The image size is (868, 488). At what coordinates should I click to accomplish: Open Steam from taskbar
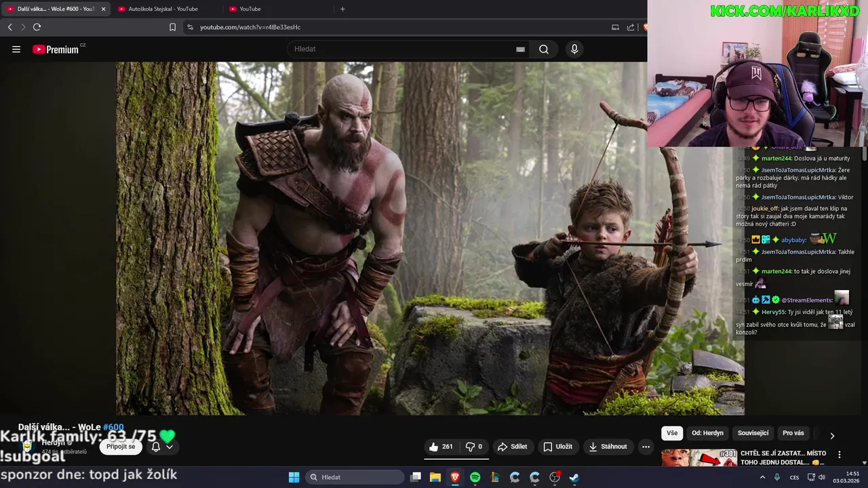coord(574,477)
